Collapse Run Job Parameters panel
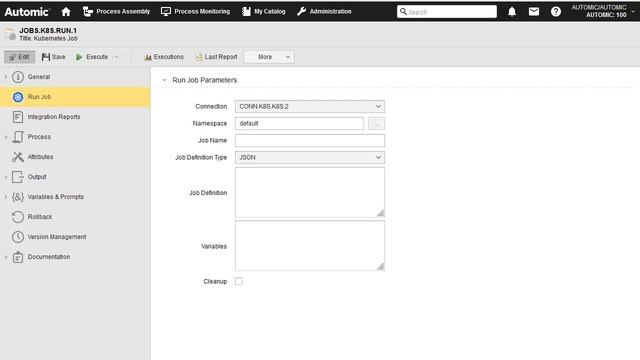Screen dimensions: 640x360 tap(164, 80)
